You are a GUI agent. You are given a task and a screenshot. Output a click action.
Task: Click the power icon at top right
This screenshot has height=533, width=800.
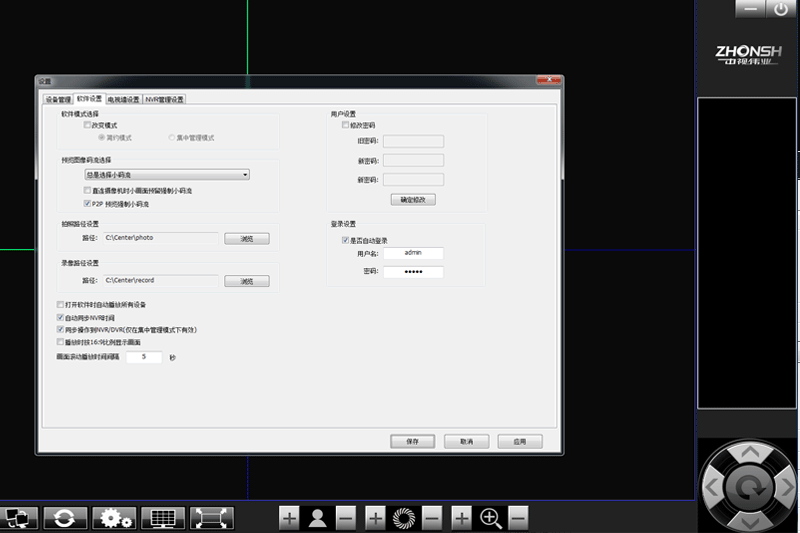(x=780, y=9)
